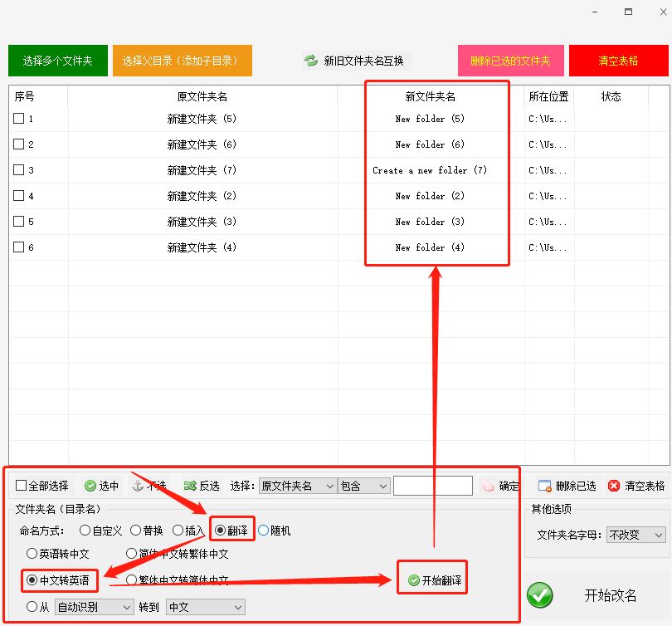The width and height of the screenshot is (672, 626).
Task: Tick checkbox for row 1 新建文件夹 (5)
Action: (18, 119)
